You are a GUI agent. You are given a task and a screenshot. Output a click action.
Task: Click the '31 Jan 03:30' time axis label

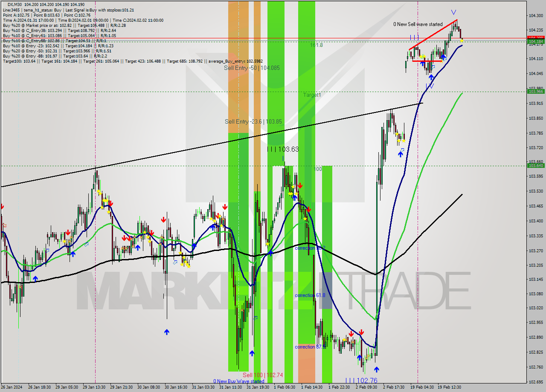[203, 387]
